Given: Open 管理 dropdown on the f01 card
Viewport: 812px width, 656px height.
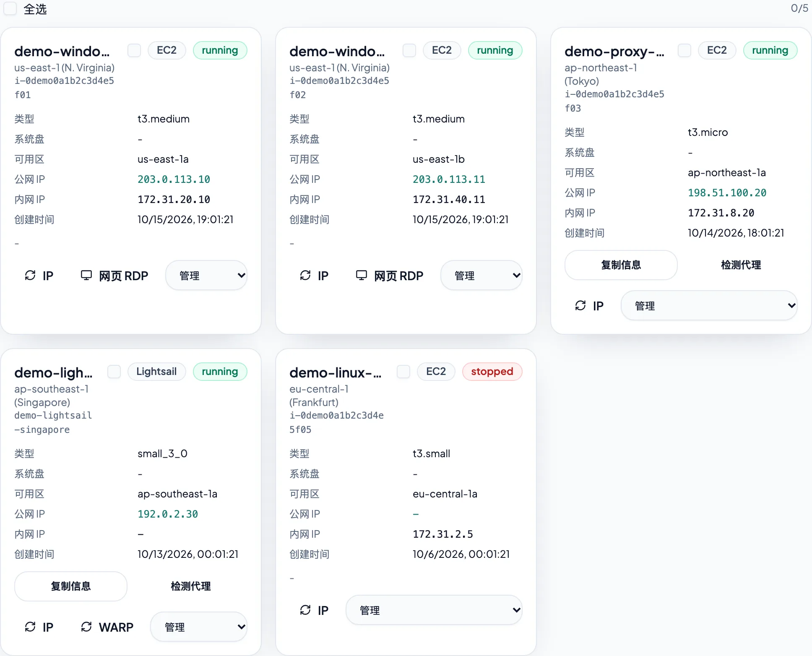Looking at the screenshot, I should pos(206,276).
